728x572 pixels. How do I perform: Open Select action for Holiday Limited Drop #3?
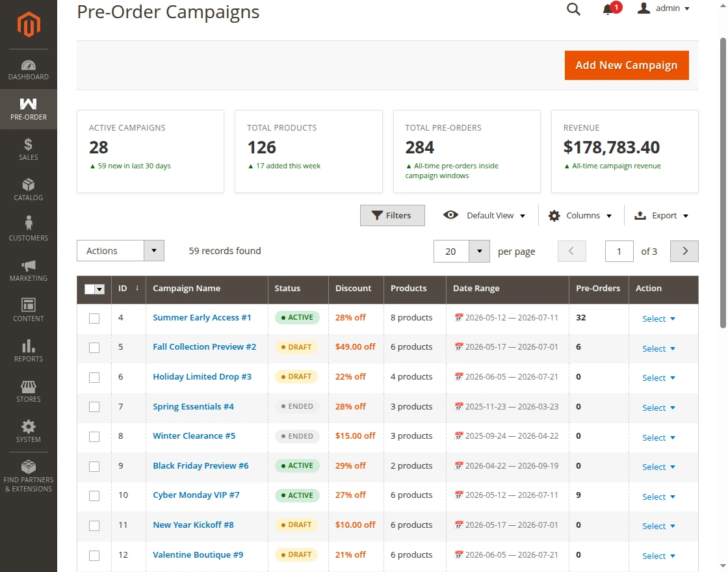pyautogui.click(x=658, y=378)
